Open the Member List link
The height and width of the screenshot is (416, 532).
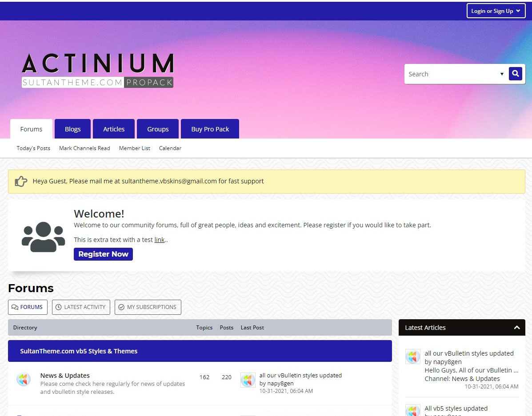coord(134,148)
